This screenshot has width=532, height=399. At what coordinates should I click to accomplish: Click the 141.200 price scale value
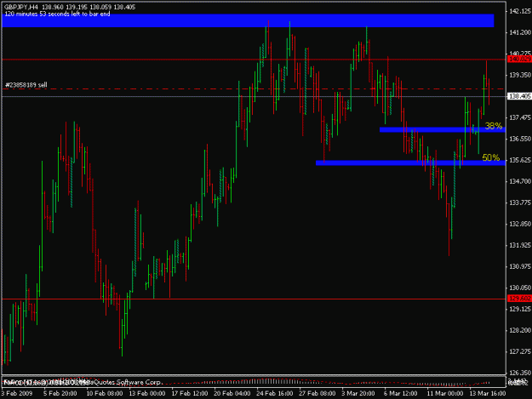[x=520, y=32]
